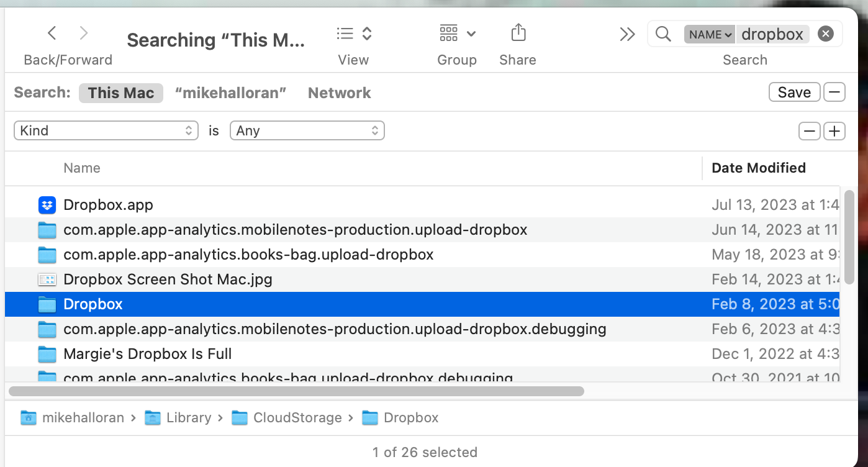Open the Kind criteria dropdown
Viewport: 868px width, 467px height.
106,130
